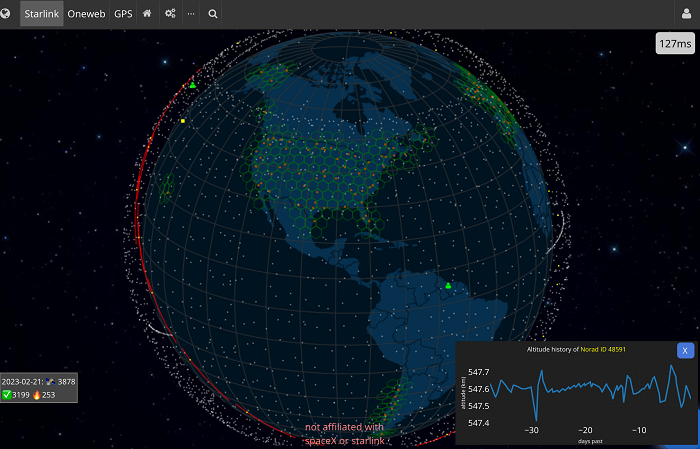This screenshot has width=700, height=449.
Task: Click the green triangle marker near the red orbit
Action: click(193, 85)
